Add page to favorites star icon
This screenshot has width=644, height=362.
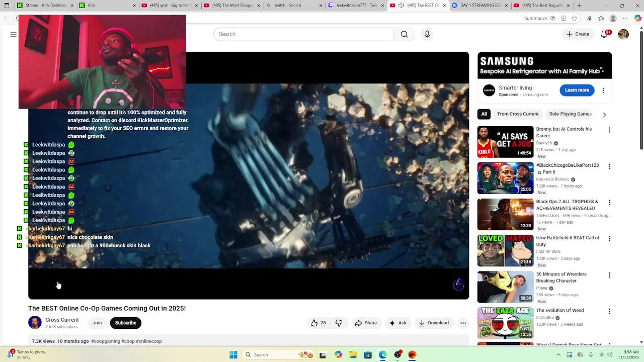pos(575,19)
